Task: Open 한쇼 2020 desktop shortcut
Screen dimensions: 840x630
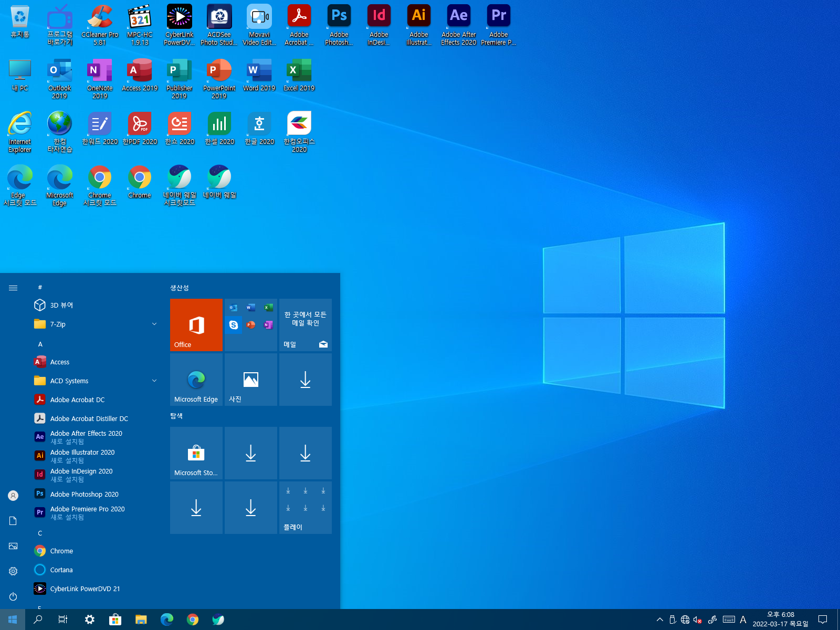Action: point(180,129)
